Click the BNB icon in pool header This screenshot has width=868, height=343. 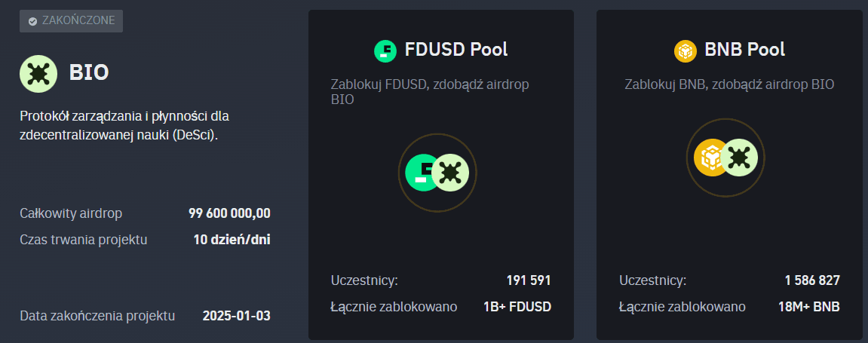tap(686, 51)
